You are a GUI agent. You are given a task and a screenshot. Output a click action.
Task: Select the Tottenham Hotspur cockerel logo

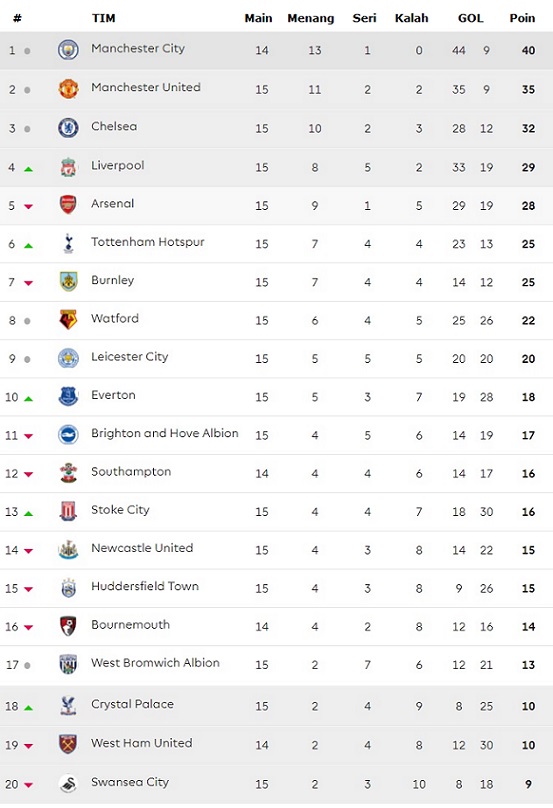tap(68, 243)
